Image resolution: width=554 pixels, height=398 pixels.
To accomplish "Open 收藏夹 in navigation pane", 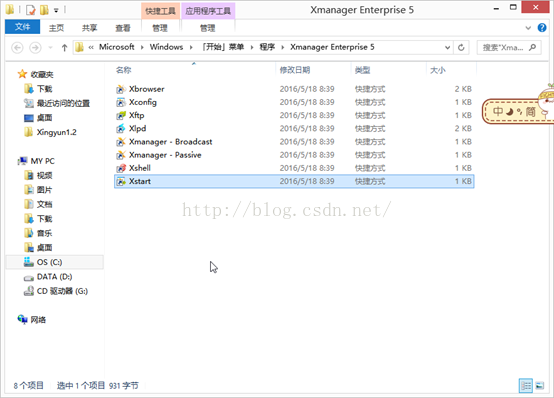I will click(x=42, y=74).
